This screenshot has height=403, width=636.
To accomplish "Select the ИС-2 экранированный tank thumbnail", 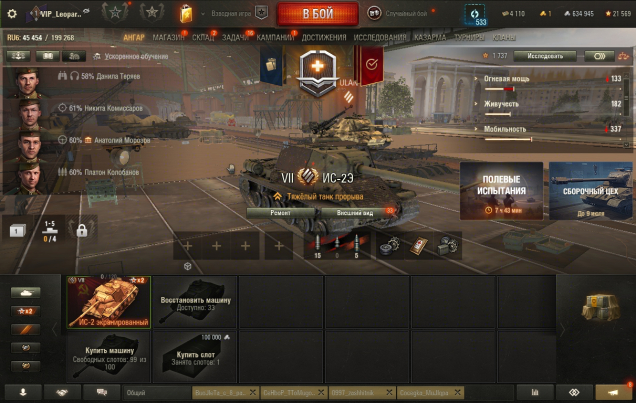I will 108,302.
